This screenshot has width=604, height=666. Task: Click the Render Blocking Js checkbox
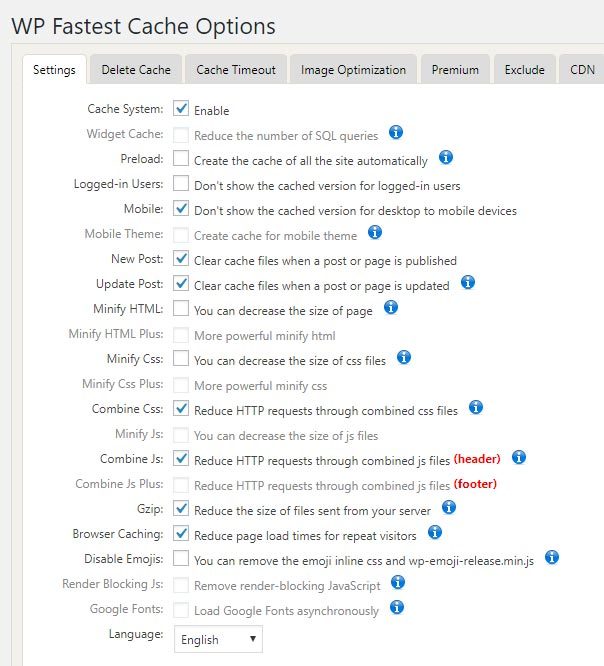pos(181,584)
